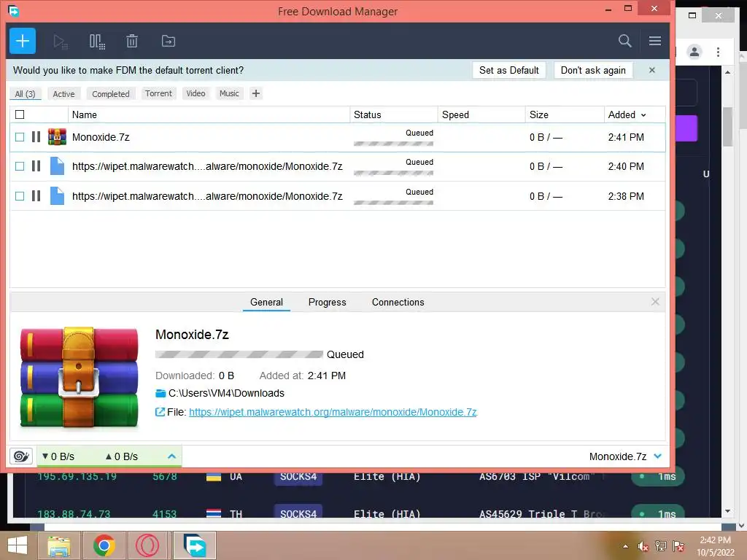Collapse details via Monoxide.7z bottom chevron
This screenshot has height=560, width=747.
click(x=658, y=456)
